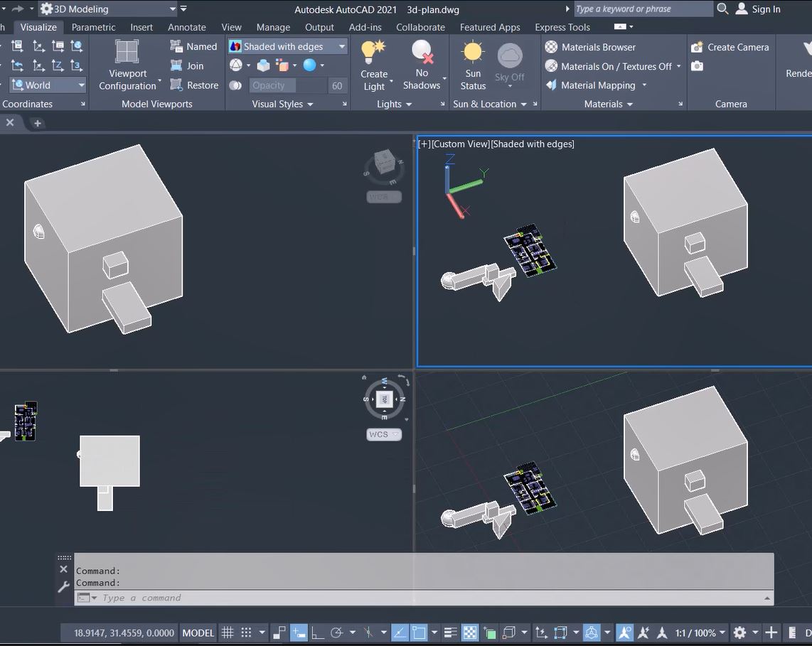
Task: Open the Annotate ribbon tab
Action: coord(187,27)
